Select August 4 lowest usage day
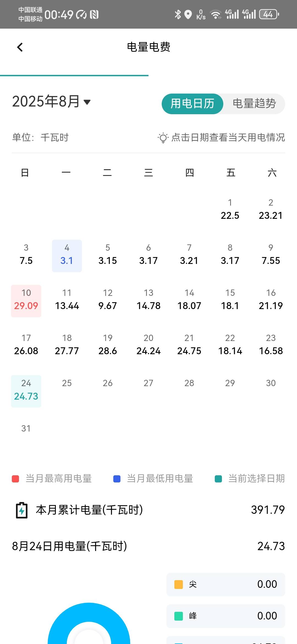 (x=67, y=256)
